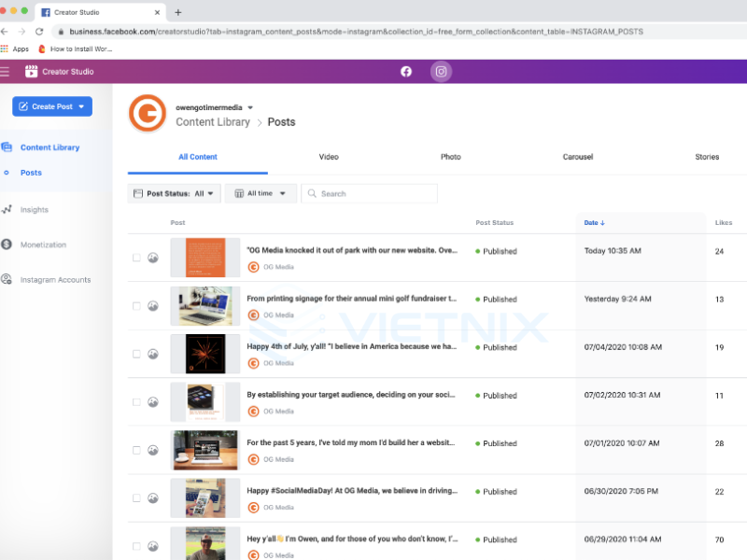Select the Instagram icon in top bar

pos(442,72)
